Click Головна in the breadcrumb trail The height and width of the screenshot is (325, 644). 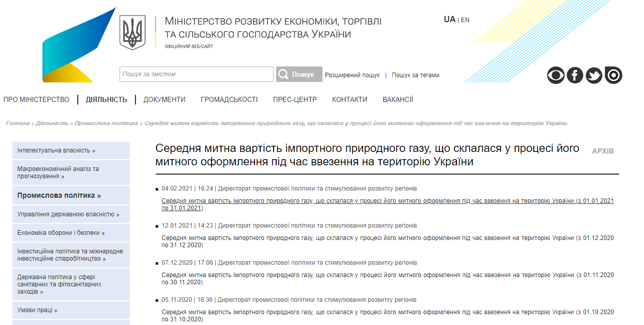[x=18, y=123]
